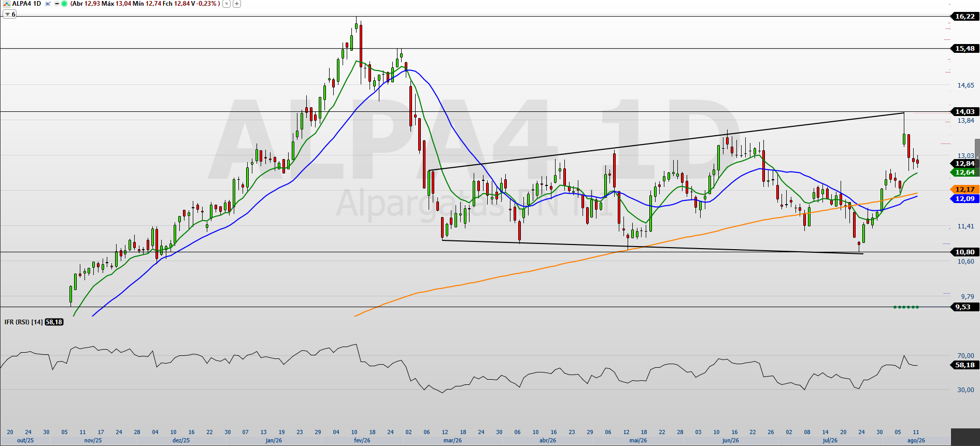Click the 30,00 RSI axis level

click(965, 390)
